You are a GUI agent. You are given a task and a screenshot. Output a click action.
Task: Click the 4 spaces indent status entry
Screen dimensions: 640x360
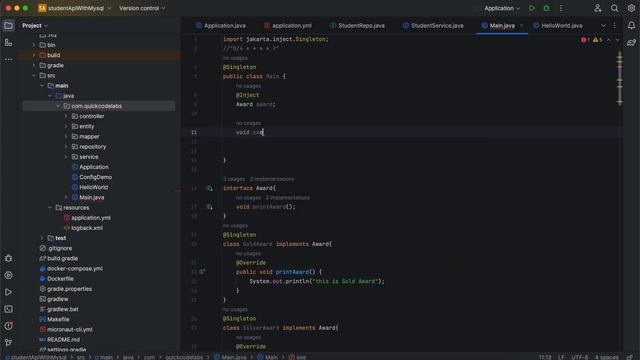[x=606, y=357]
